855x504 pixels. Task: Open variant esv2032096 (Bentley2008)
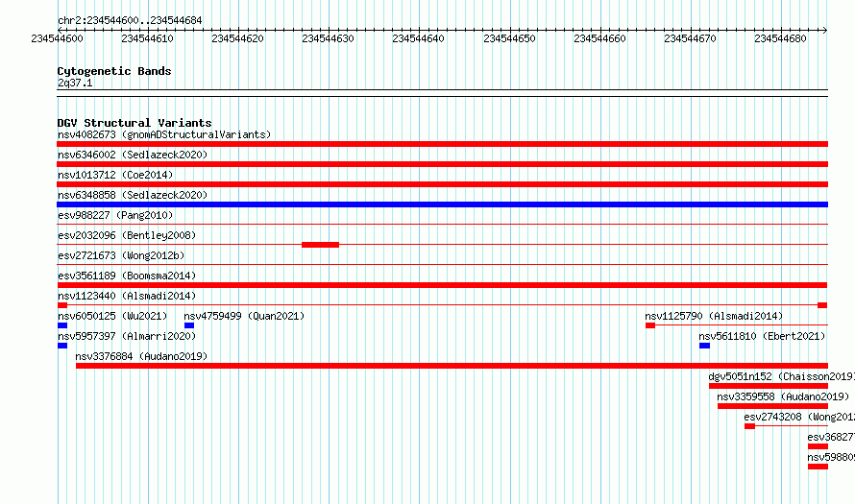coord(127,235)
